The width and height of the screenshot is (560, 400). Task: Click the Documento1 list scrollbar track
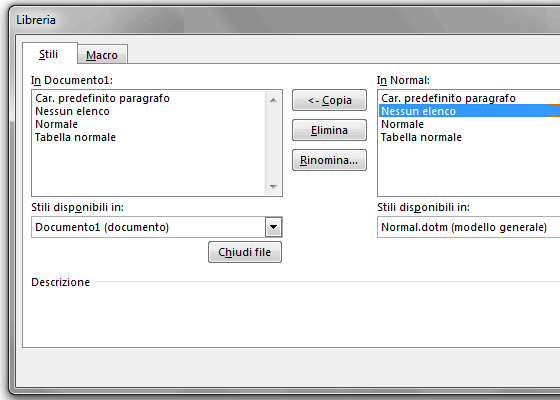tap(274, 143)
